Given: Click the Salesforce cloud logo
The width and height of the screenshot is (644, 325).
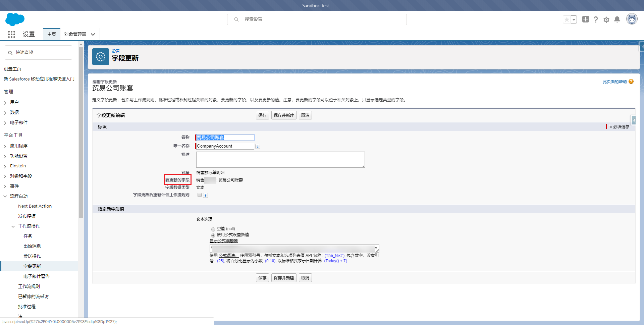Looking at the screenshot, I should coord(15,19).
